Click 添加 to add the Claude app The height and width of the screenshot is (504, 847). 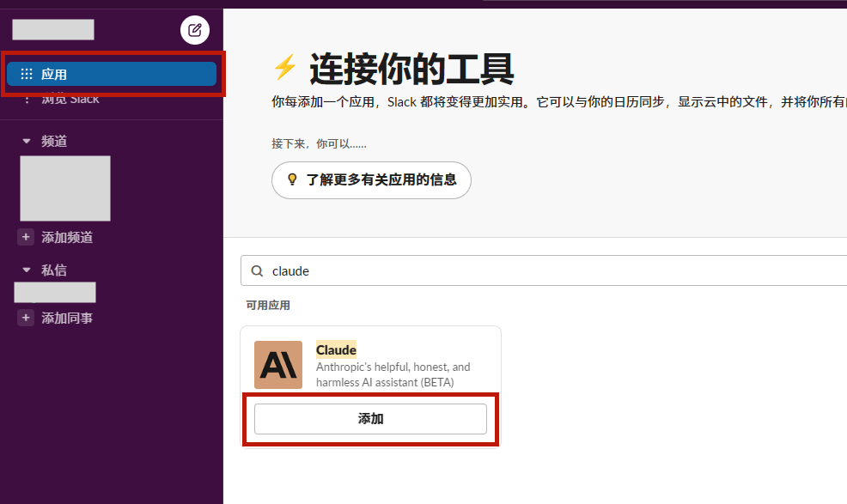pyautogui.click(x=370, y=419)
